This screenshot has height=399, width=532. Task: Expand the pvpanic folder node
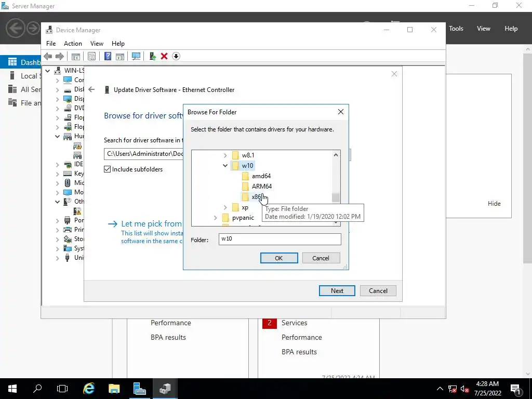click(x=215, y=218)
